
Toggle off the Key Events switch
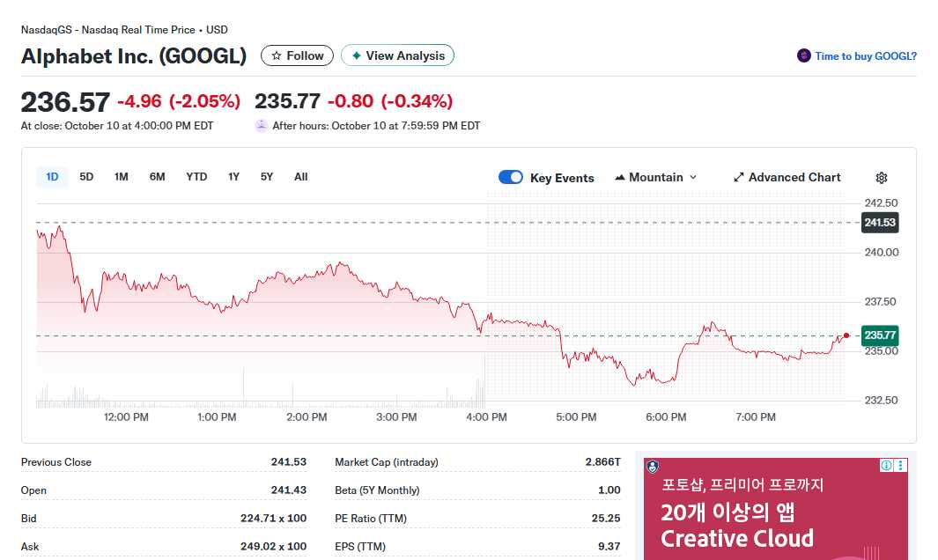pyautogui.click(x=511, y=177)
